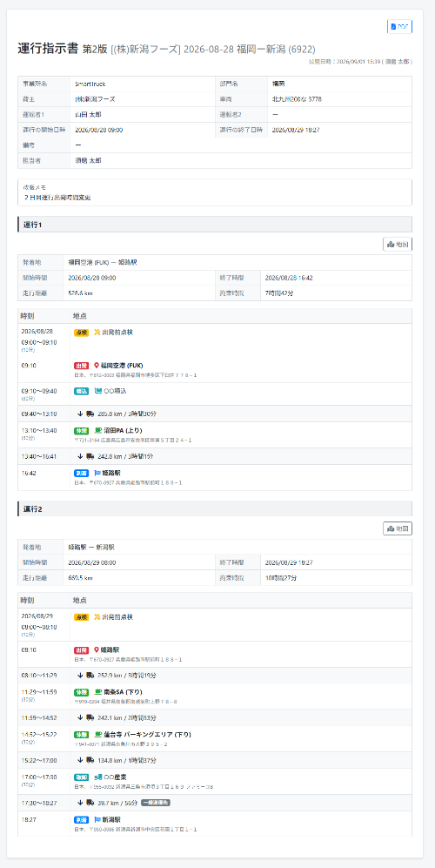Image resolution: width=435 pixels, height=868 pixels.
Task: Click the loading icon next to ○○積込
Action: (98, 391)
